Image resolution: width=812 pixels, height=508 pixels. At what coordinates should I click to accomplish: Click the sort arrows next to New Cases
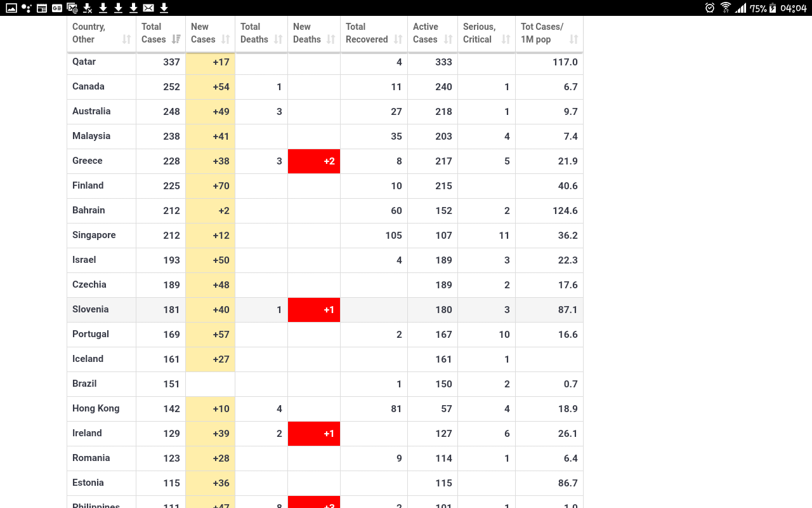(x=225, y=39)
